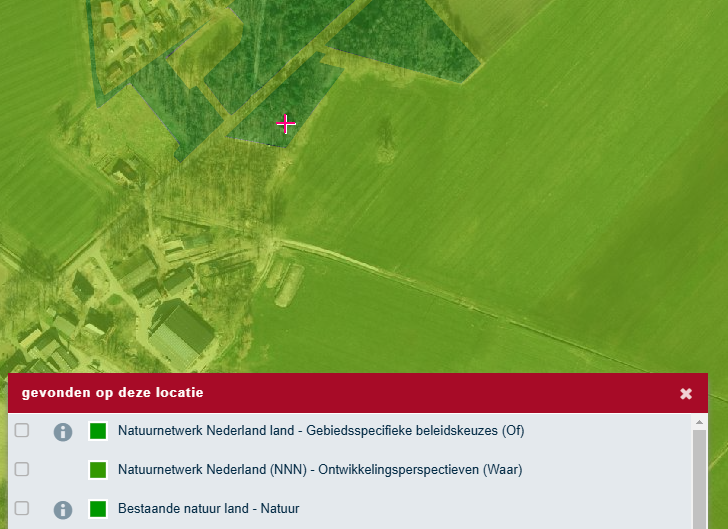Check the Bestaande natuur land checkbox

tap(22, 508)
